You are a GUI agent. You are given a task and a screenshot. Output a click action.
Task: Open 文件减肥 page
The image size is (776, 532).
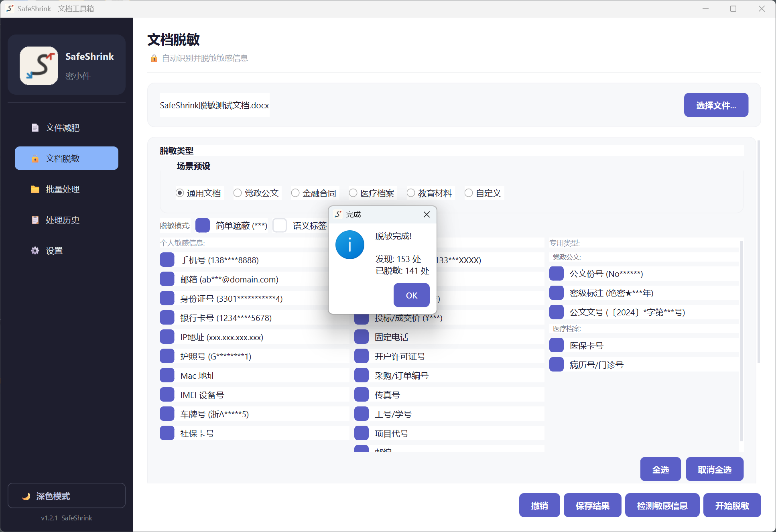[67, 128]
